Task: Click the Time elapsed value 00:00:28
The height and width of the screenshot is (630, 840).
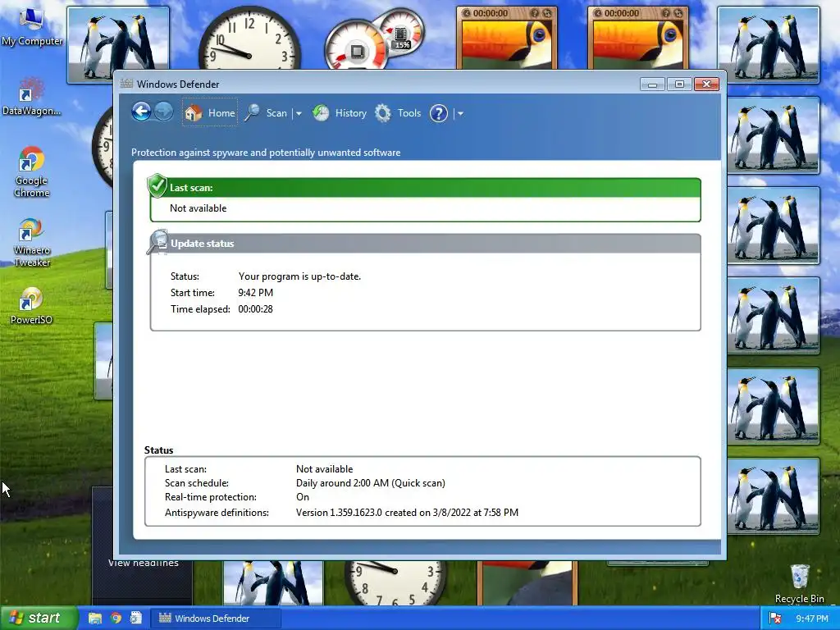Action: [256, 309]
